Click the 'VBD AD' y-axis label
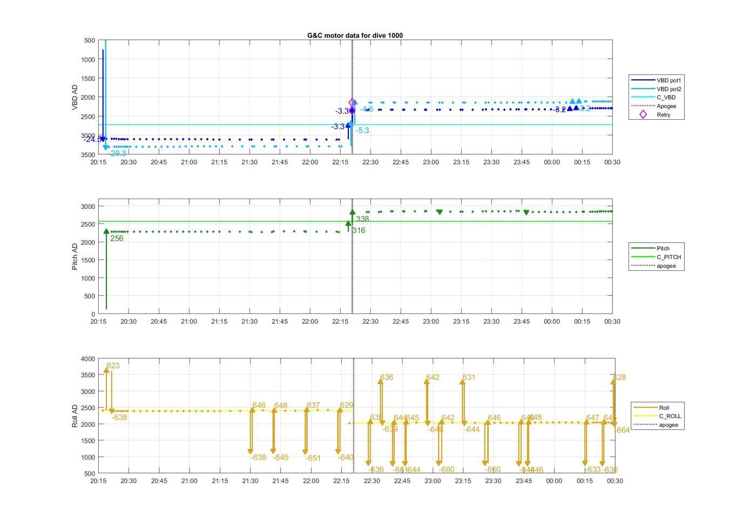This screenshot has height=532, width=756. point(75,98)
